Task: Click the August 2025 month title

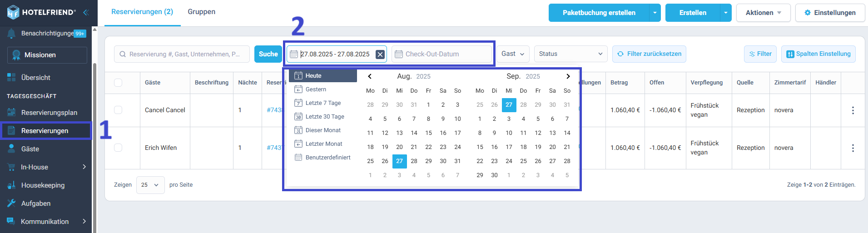Action: coord(414,76)
